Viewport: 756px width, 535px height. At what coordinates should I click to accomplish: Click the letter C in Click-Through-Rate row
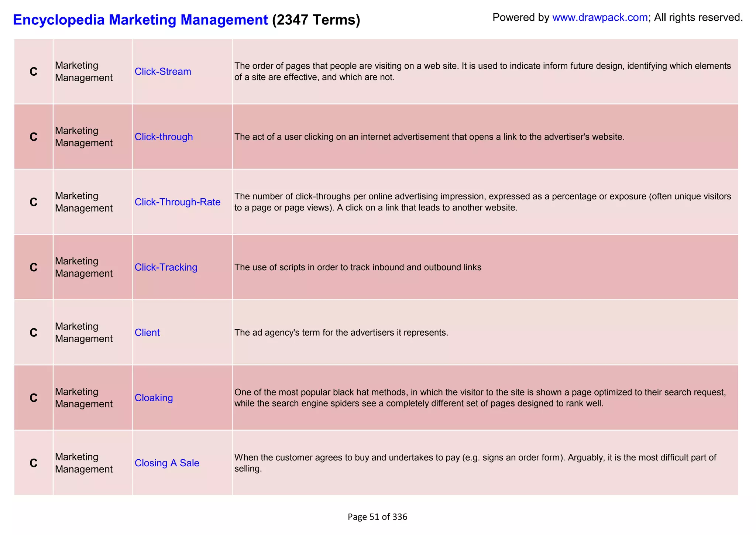click(x=34, y=202)
